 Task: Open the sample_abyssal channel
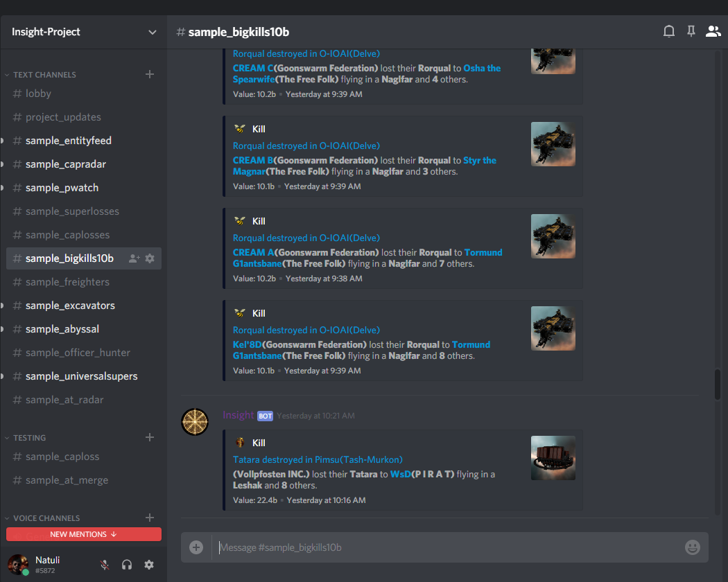point(84,329)
